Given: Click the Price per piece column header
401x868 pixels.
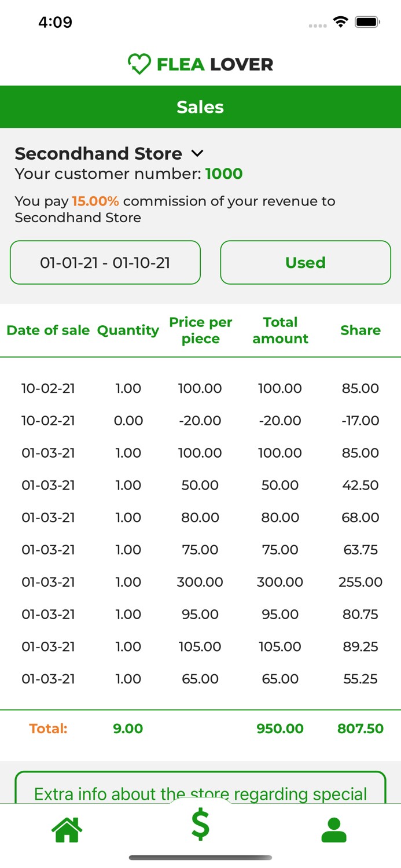Looking at the screenshot, I should click(x=200, y=330).
